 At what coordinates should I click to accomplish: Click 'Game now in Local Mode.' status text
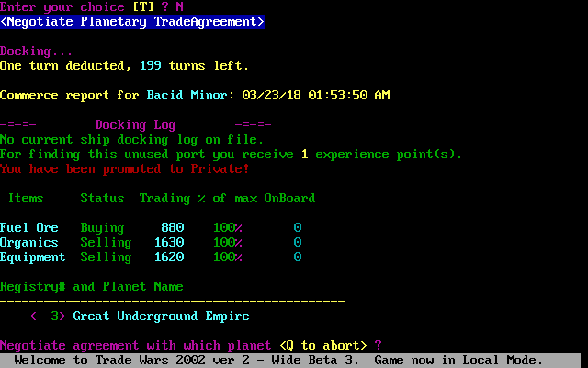[458, 361]
